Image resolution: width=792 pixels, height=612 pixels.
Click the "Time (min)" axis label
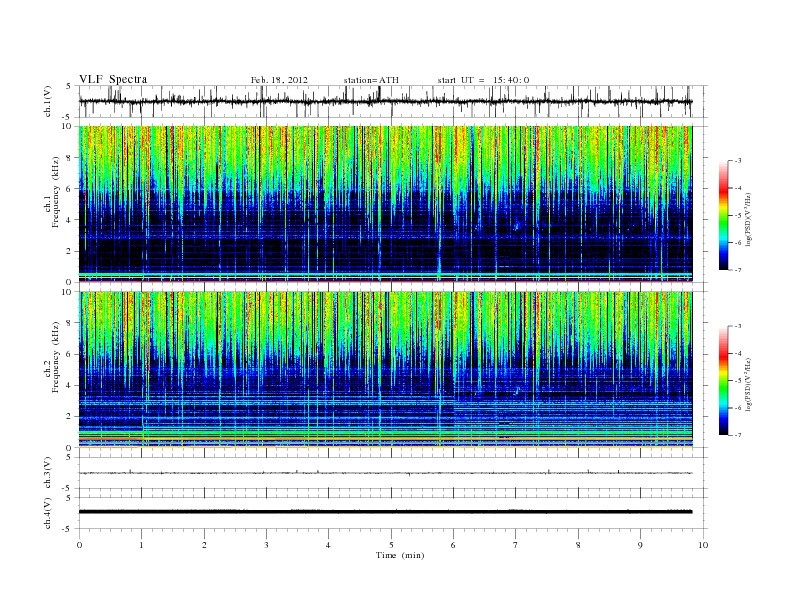(400, 555)
